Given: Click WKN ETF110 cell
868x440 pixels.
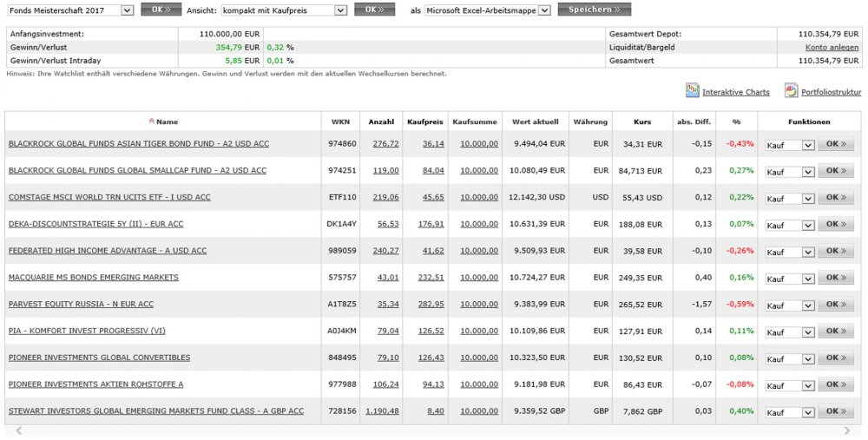Looking at the screenshot, I should 343,197.
